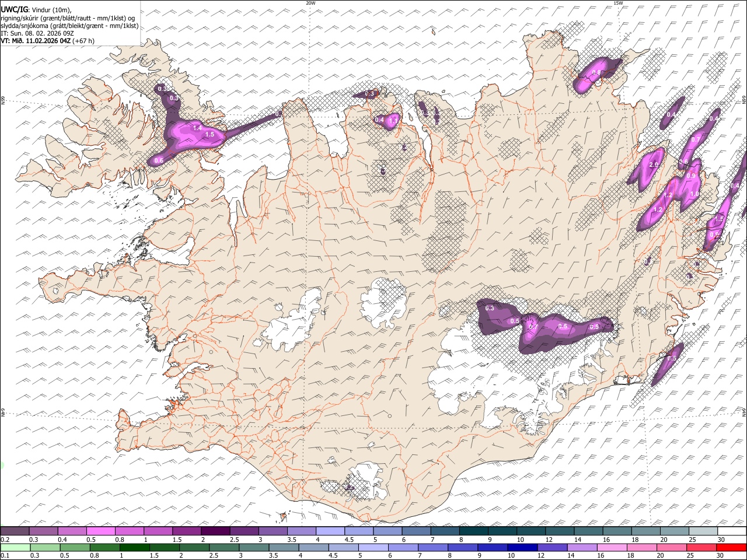Pick upper legend swatch between 18 and 20
Screen dimensions: 747x560
click(645, 531)
